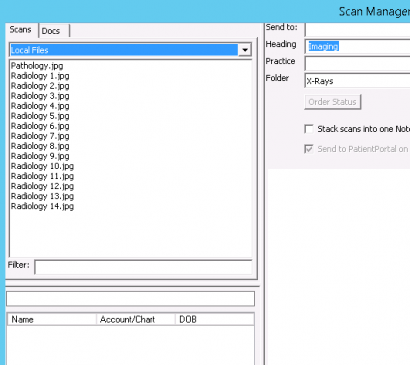Viewport: 410px width, 365px height.
Task: Click the Heading field containing Imaging
Action: pos(358,46)
